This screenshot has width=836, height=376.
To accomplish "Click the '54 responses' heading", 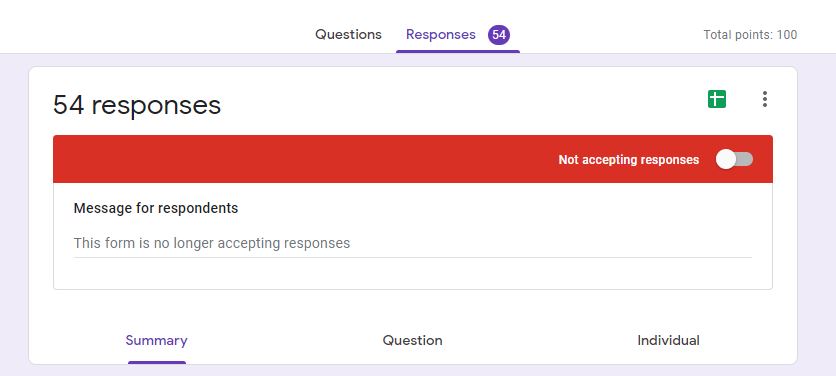I will [137, 105].
